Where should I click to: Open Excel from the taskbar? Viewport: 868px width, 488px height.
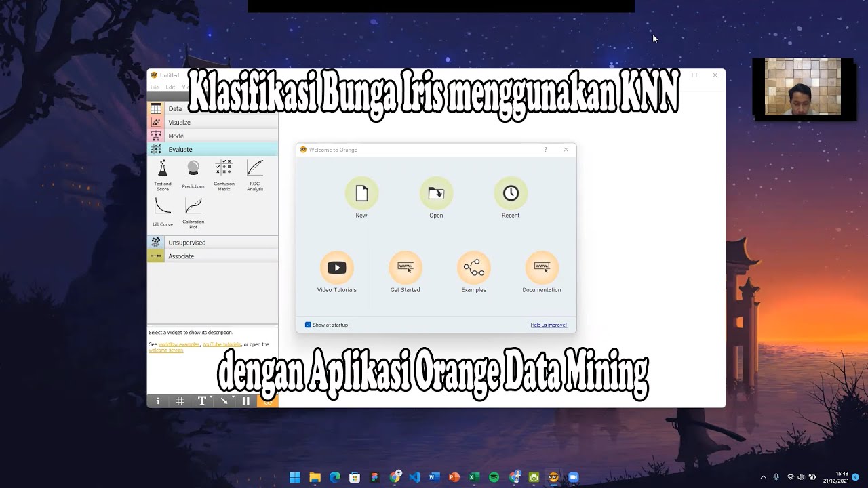(474, 477)
